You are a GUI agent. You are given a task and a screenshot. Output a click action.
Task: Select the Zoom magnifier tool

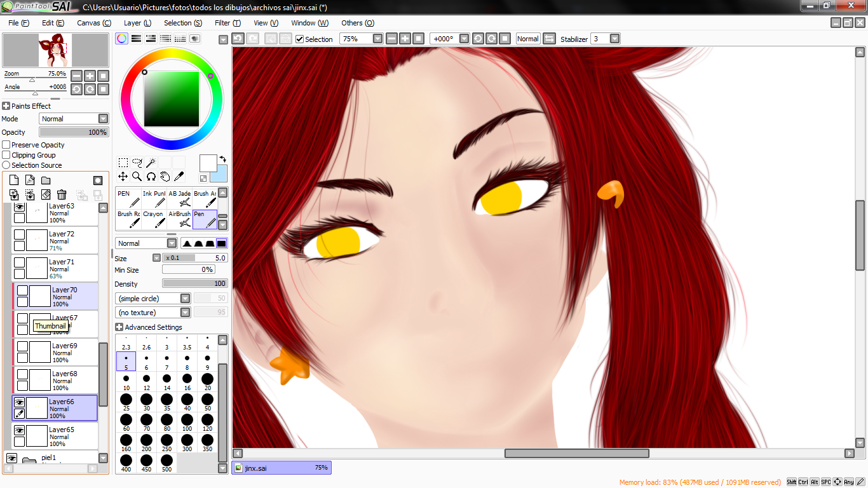137,177
